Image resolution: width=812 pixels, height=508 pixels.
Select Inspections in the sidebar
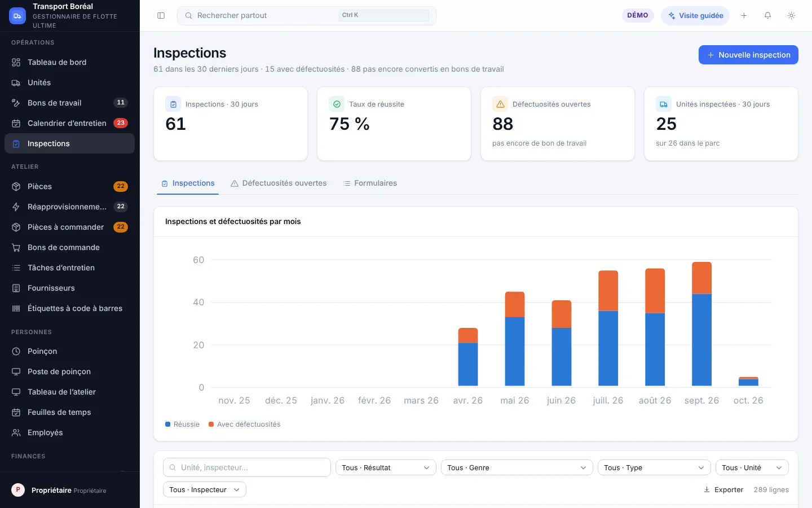point(69,143)
